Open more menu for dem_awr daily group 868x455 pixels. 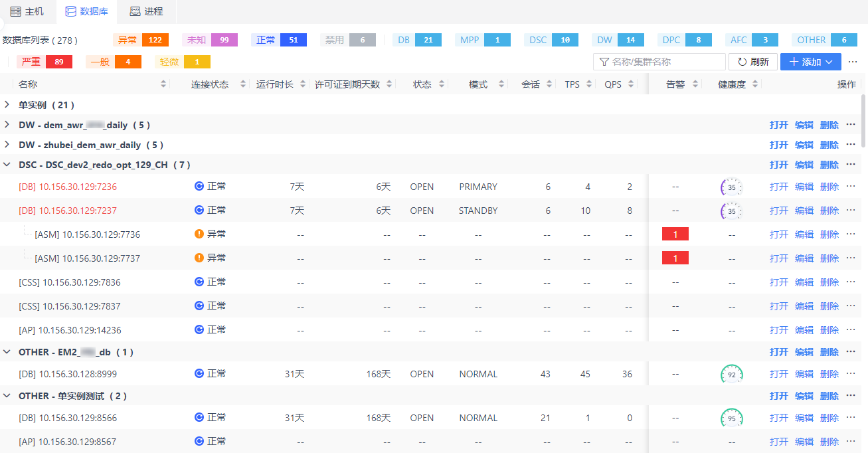tap(851, 125)
